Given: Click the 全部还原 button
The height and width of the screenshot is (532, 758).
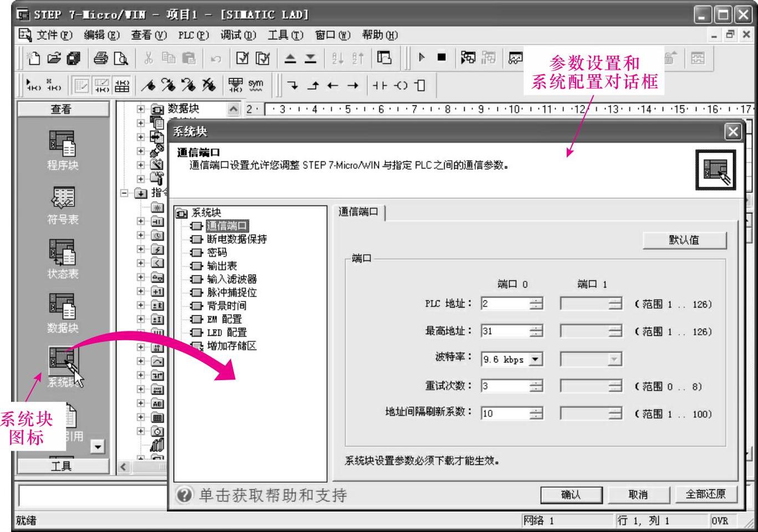Looking at the screenshot, I should 705,494.
